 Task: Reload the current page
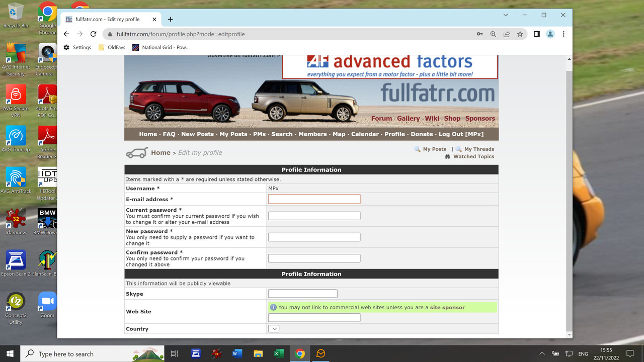93,34
